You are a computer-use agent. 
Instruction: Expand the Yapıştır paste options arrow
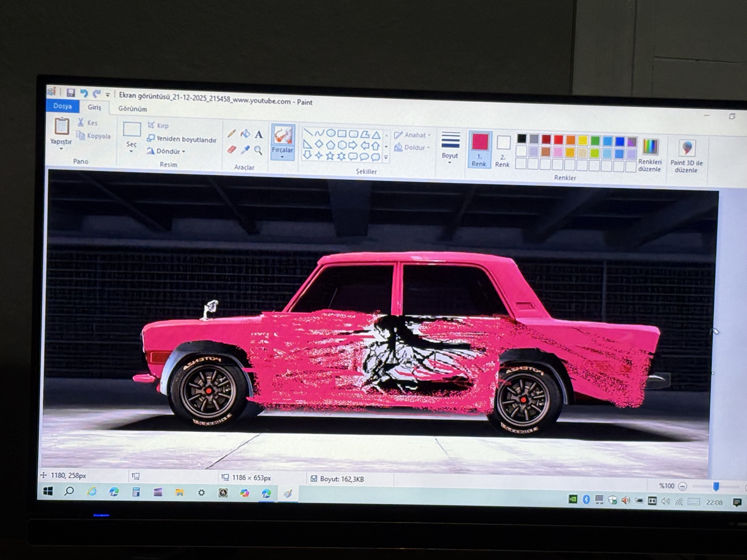(61, 149)
